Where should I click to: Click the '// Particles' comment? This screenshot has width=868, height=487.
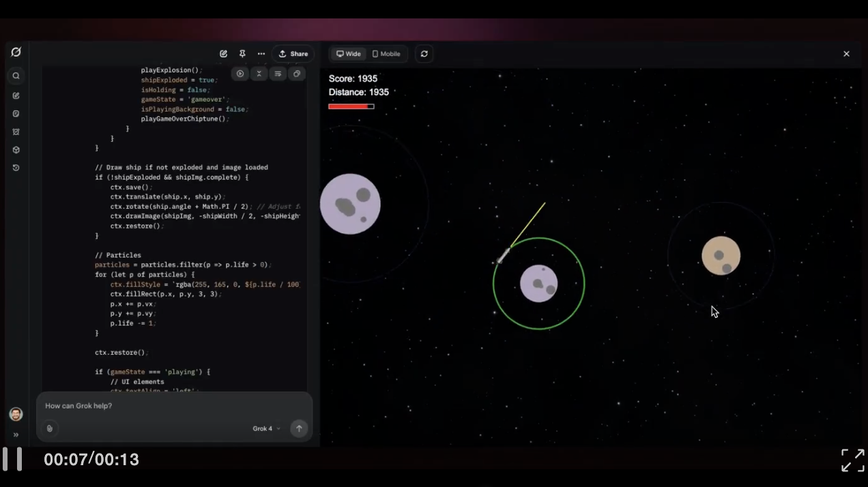pos(118,255)
